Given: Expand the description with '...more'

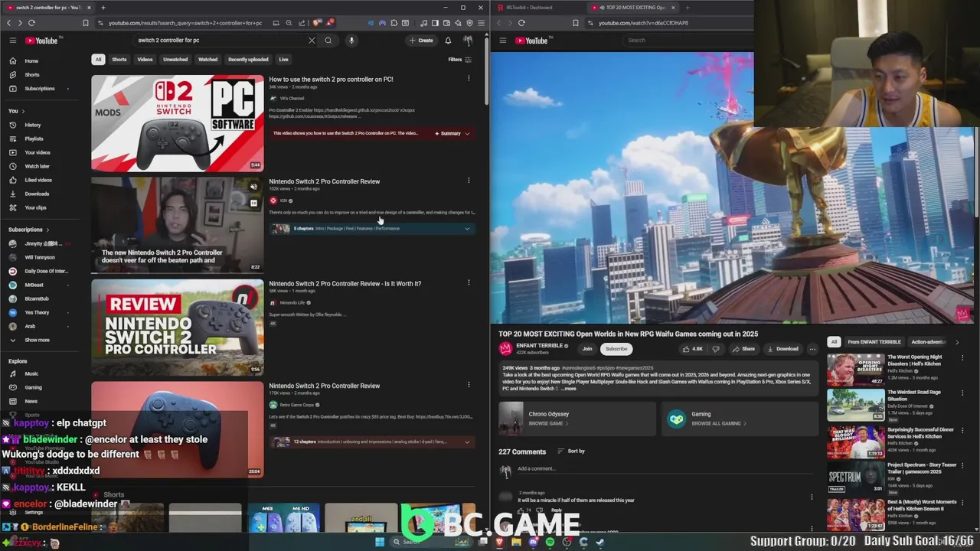Looking at the screenshot, I should click(x=569, y=389).
